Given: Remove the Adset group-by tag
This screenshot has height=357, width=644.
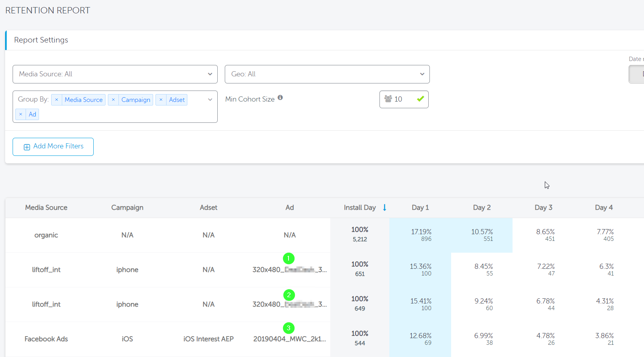Looking at the screenshot, I should pyautogui.click(x=161, y=100).
